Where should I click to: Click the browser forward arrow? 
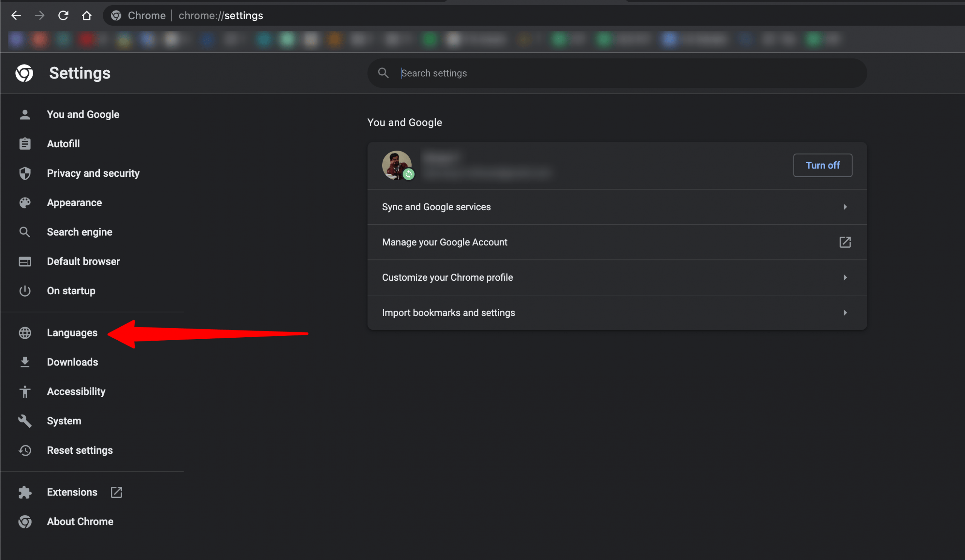coord(40,15)
